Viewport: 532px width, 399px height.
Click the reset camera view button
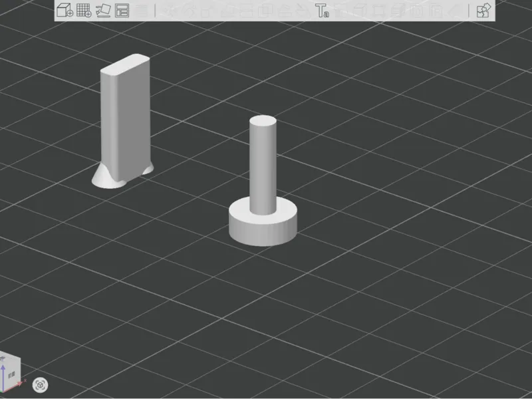[41, 385]
